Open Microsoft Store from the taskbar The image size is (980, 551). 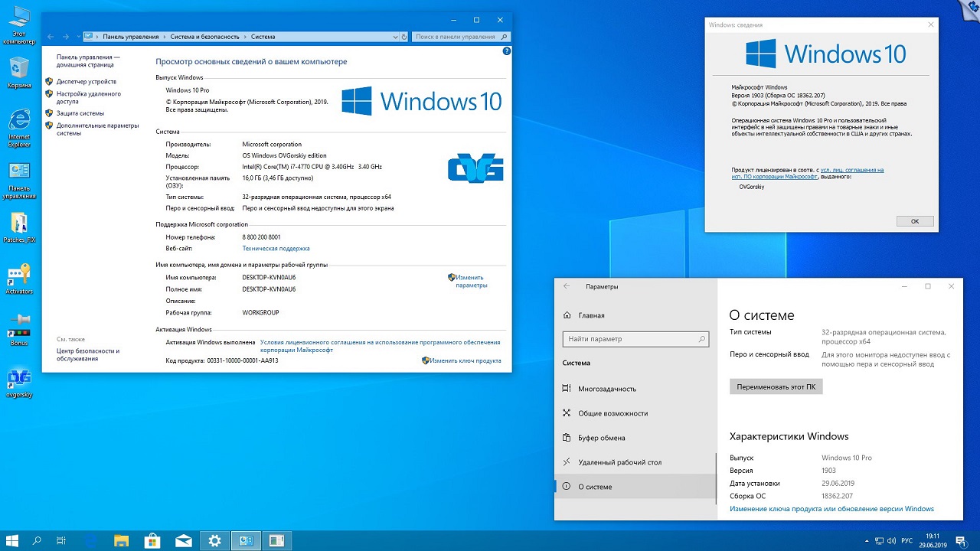click(152, 541)
